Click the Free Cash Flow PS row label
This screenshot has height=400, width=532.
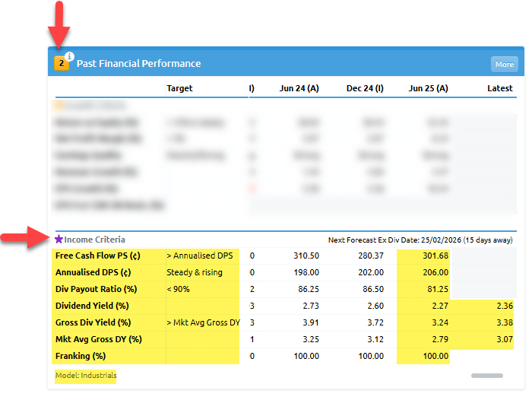coord(97,256)
